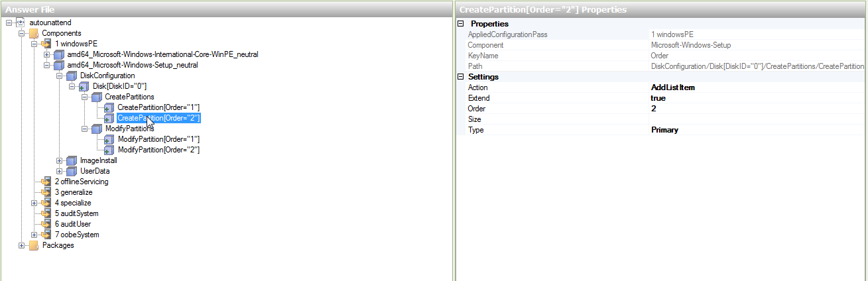Click the ModifyPartition[Order="2"] item icon
Image resolution: width=868 pixels, height=281 pixels.
(x=109, y=150)
